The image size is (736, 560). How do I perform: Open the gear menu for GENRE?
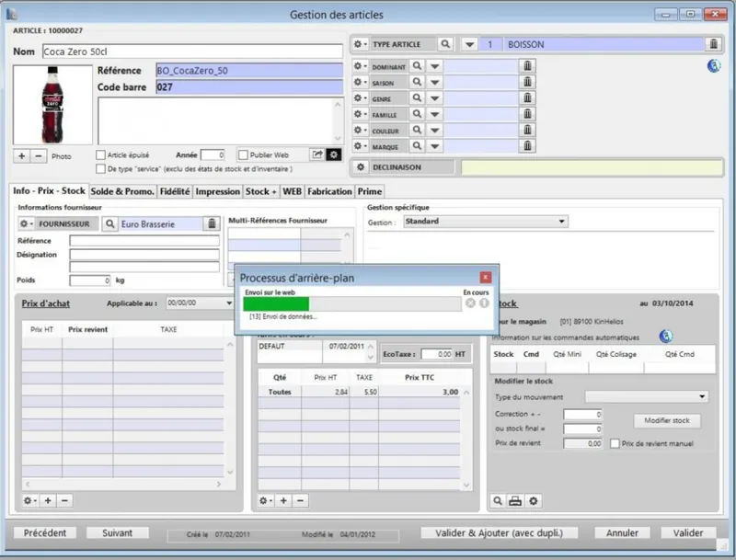(360, 98)
